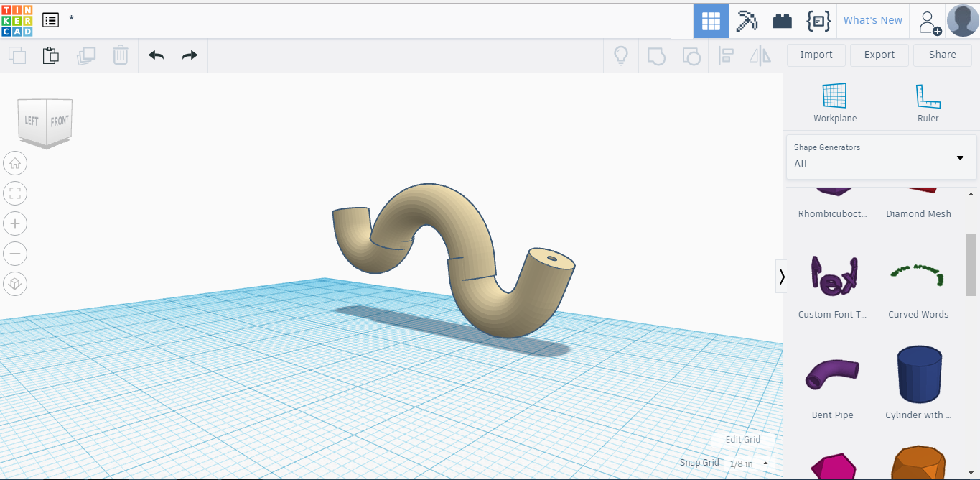Click the Align tool icon
980x480 pixels.
(x=726, y=55)
